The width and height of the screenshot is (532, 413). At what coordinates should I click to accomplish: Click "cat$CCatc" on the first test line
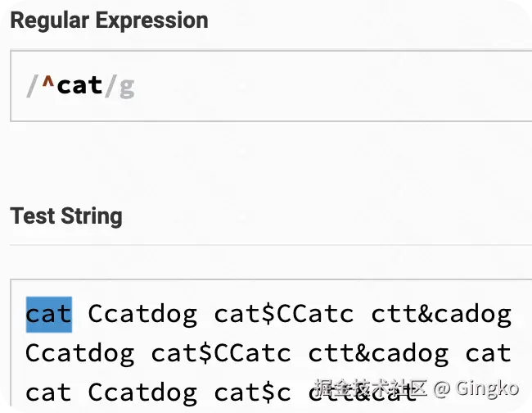click(x=284, y=315)
